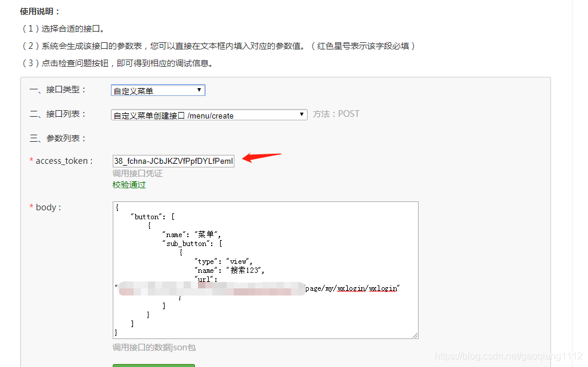Screen dimensions: 588x367
Task: Click the 一、接口类型 label
Action: (x=58, y=89)
